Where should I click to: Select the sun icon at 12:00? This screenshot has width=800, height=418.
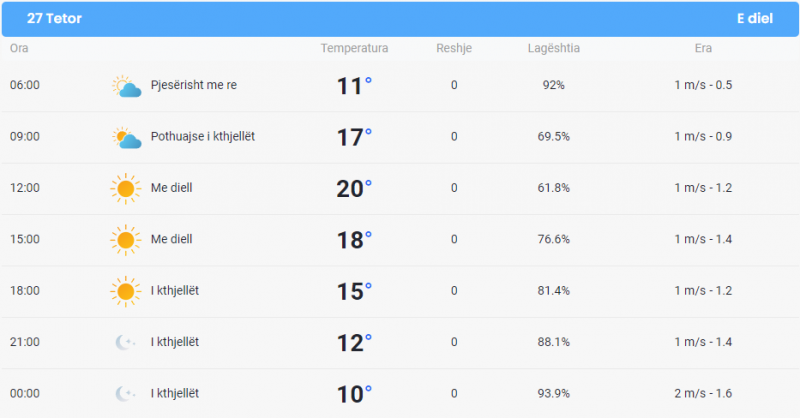tap(126, 188)
